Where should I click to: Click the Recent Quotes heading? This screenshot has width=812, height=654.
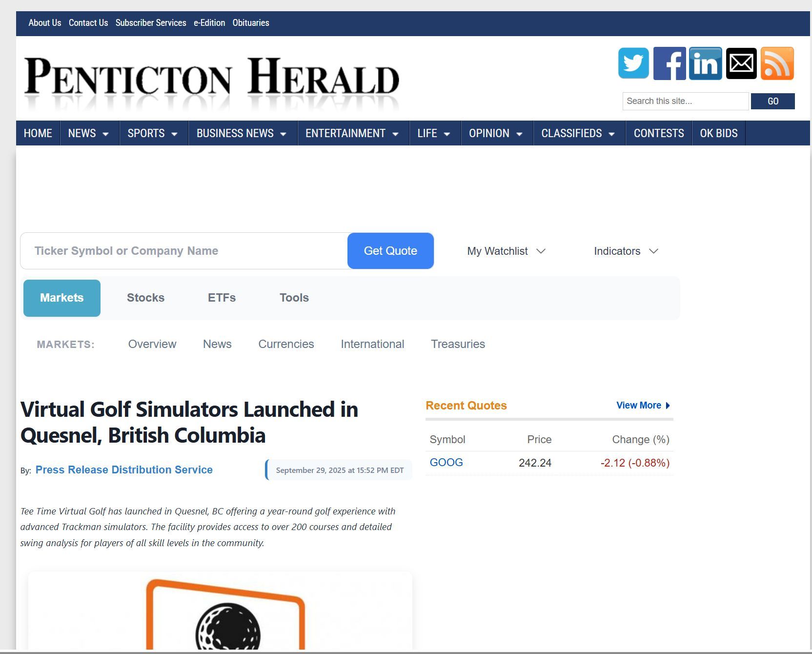click(466, 406)
